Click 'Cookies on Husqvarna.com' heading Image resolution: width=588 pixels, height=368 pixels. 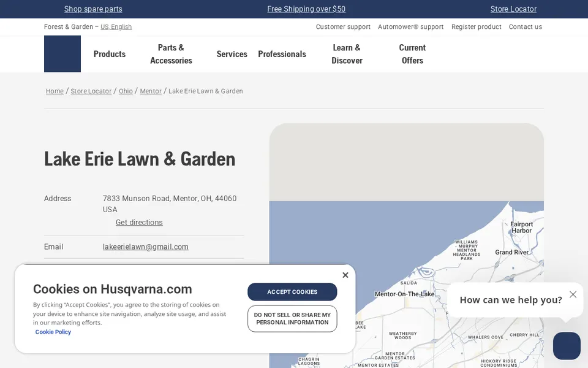(x=113, y=289)
